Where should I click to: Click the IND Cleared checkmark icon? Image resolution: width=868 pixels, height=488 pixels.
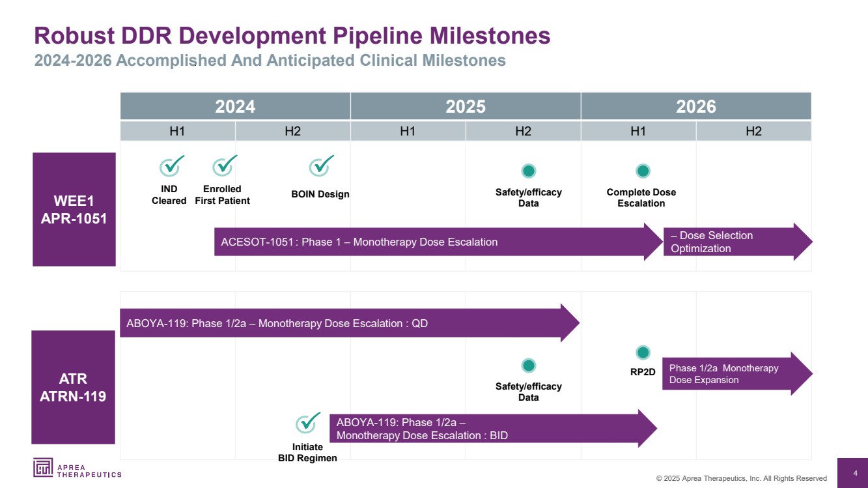(x=171, y=167)
